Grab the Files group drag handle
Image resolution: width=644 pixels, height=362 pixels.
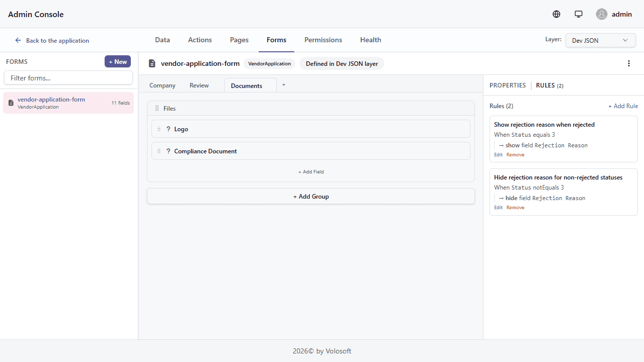157,109
